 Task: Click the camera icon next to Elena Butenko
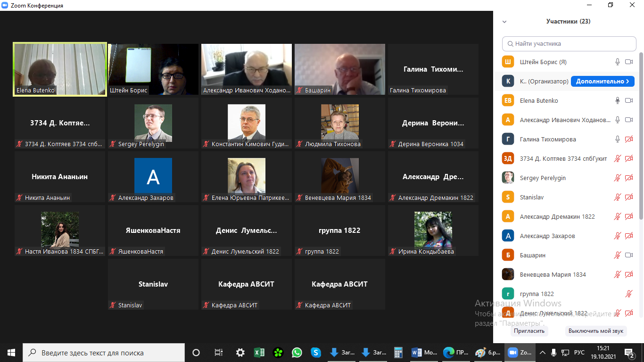628,100
